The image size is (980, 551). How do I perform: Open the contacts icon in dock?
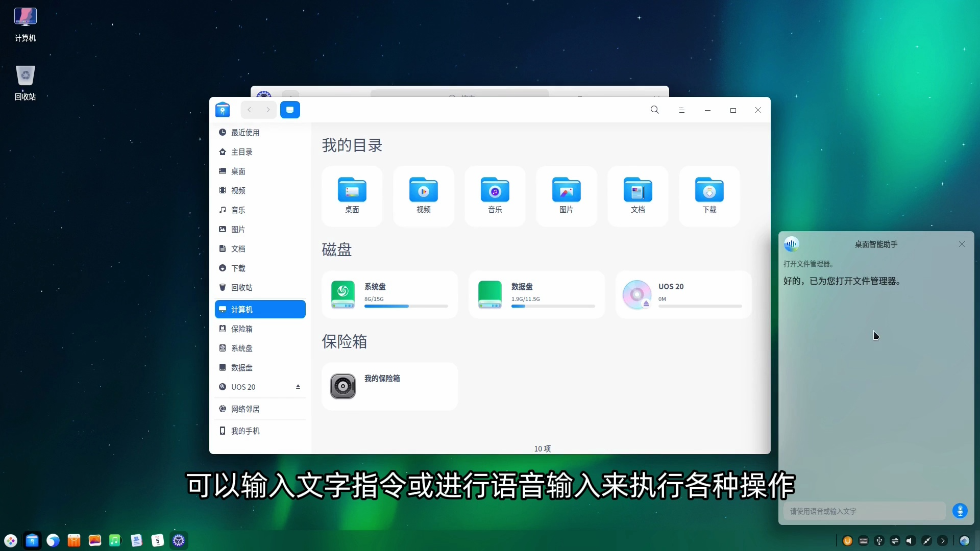[136, 540]
